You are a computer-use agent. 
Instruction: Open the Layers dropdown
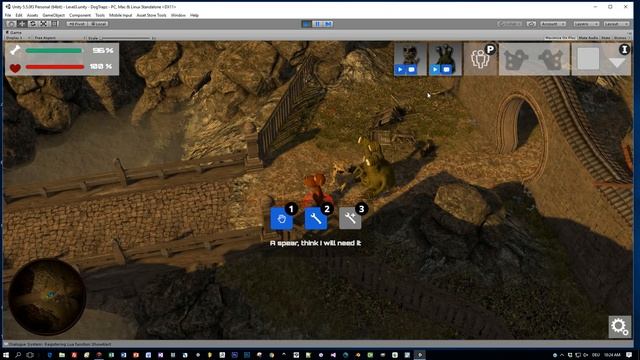(x=586, y=24)
